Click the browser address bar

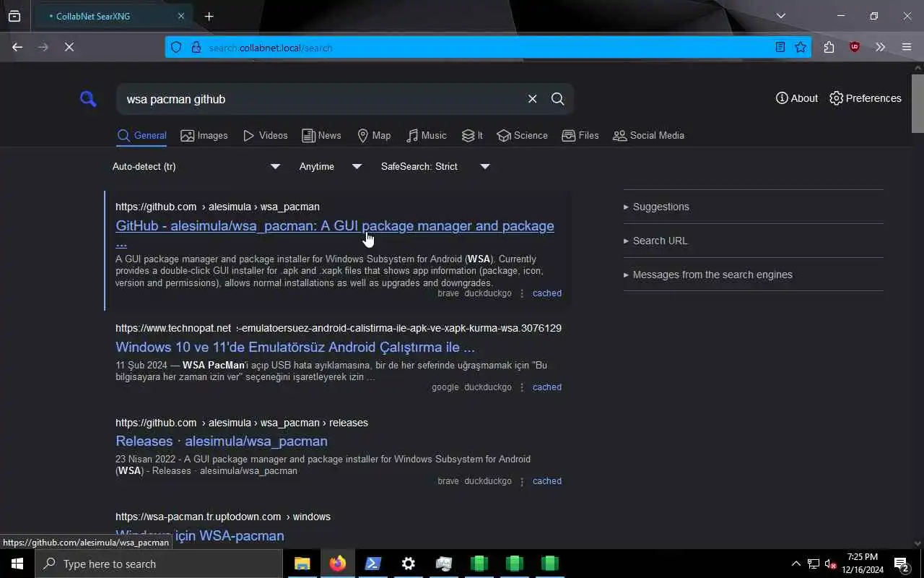tap(487, 48)
